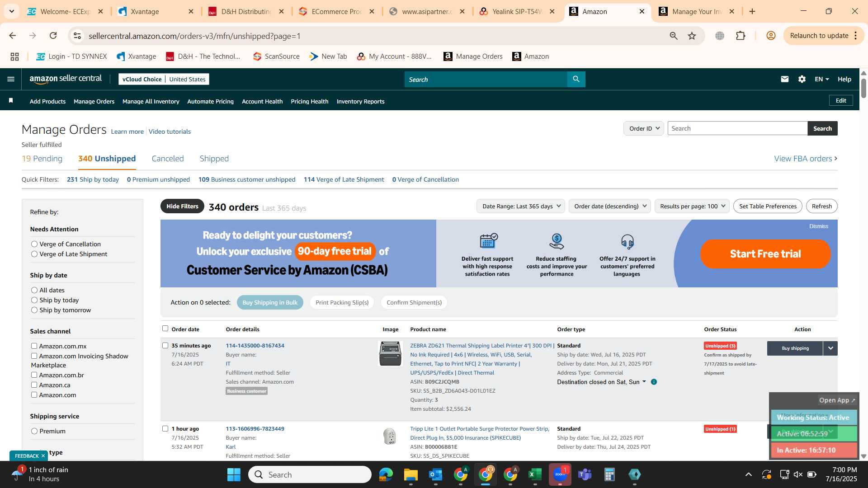Click the Hide Filters button

[182, 206]
